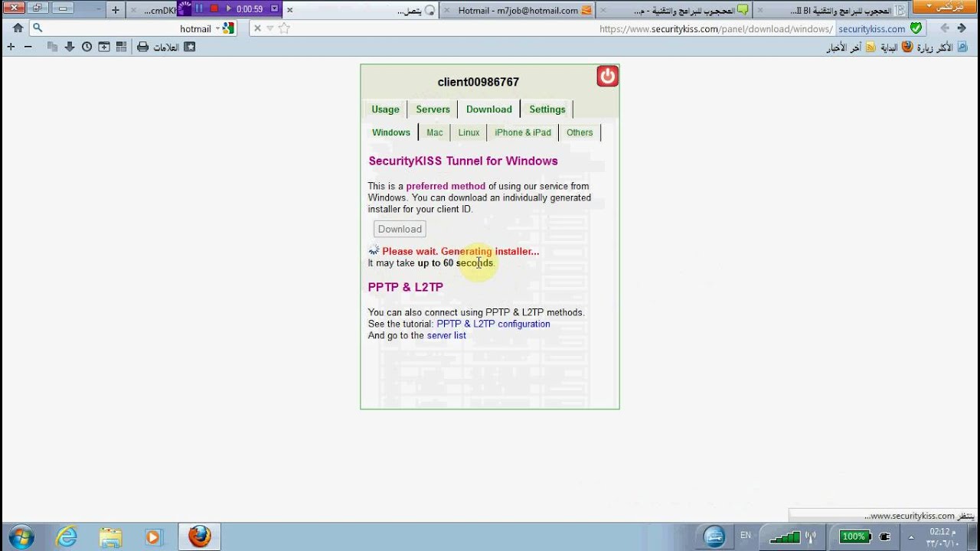Switch to المحجوب للبرامج والتقنية BI tab
The image size is (980, 551).
[831, 10]
